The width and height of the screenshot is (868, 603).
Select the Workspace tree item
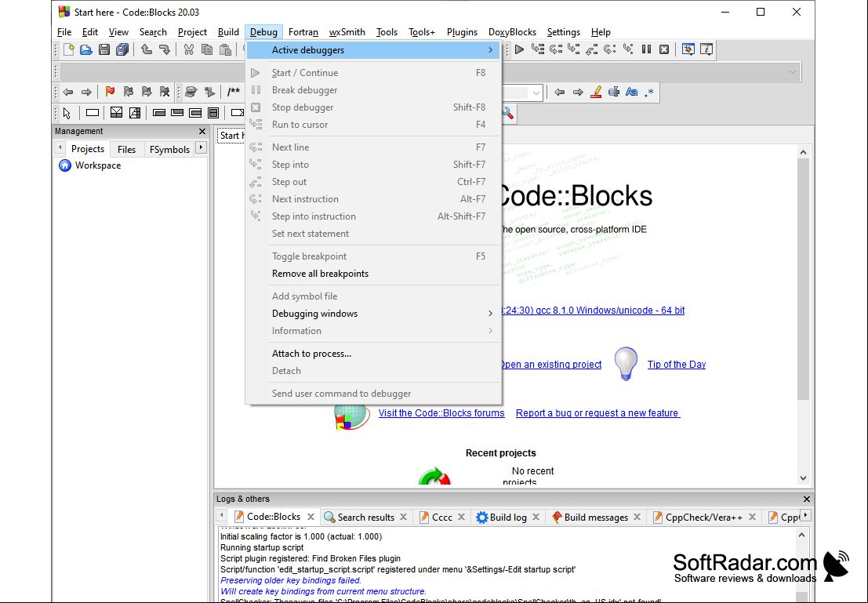98,165
